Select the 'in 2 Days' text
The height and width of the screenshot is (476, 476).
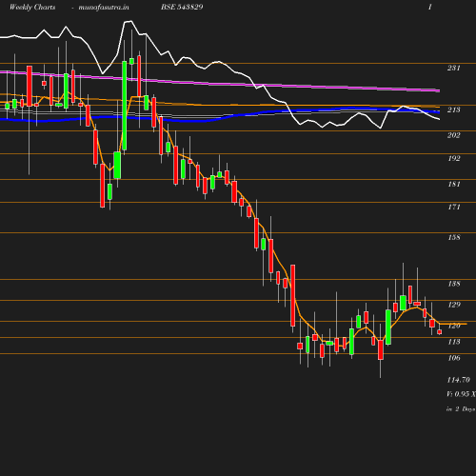[461, 409]
